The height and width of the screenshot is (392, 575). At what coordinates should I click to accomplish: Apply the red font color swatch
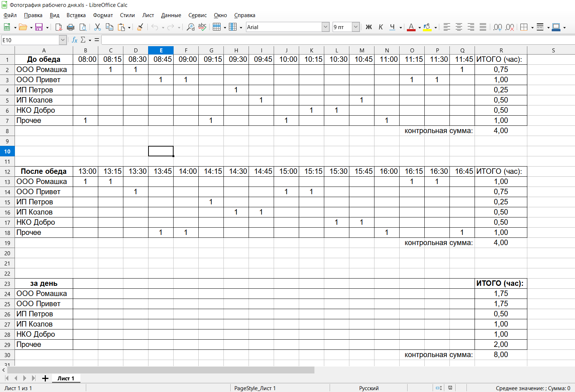(411, 27)
